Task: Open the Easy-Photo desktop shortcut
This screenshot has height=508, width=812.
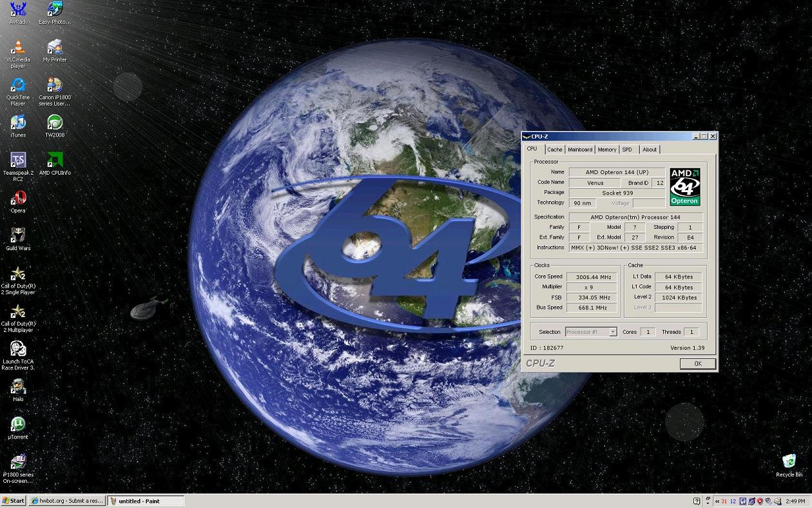Action: [55, 13]
